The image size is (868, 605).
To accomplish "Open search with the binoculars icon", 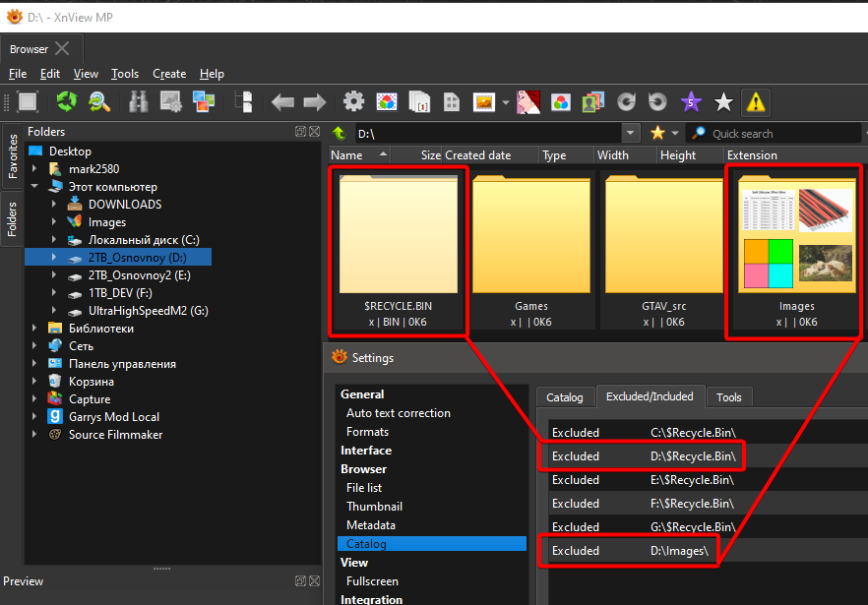I will 138,101.
